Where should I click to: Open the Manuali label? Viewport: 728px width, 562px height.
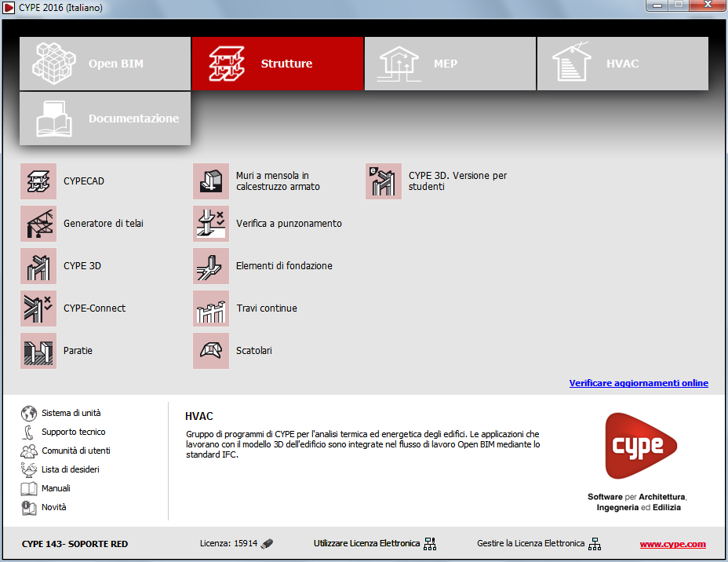(56, 488)
